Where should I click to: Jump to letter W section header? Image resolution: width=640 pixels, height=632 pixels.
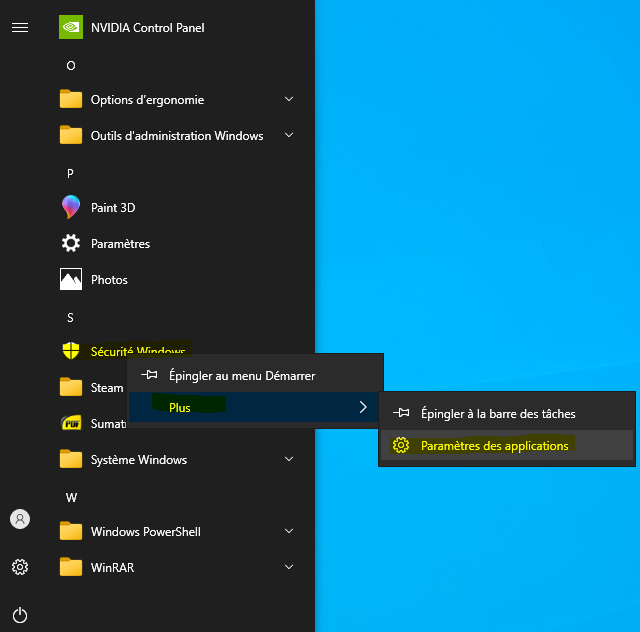tap(71, 497)
